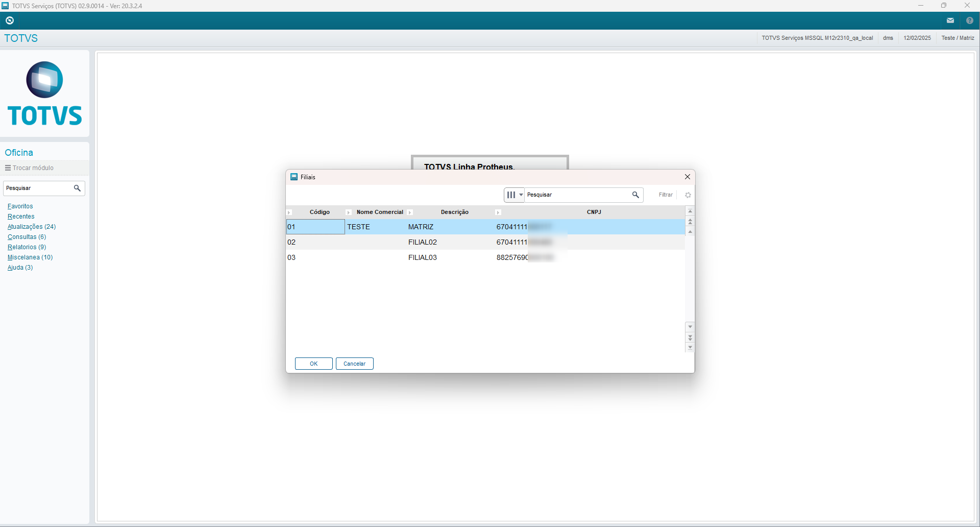Open the search column selector dropdown

click(x=514, y=195)
